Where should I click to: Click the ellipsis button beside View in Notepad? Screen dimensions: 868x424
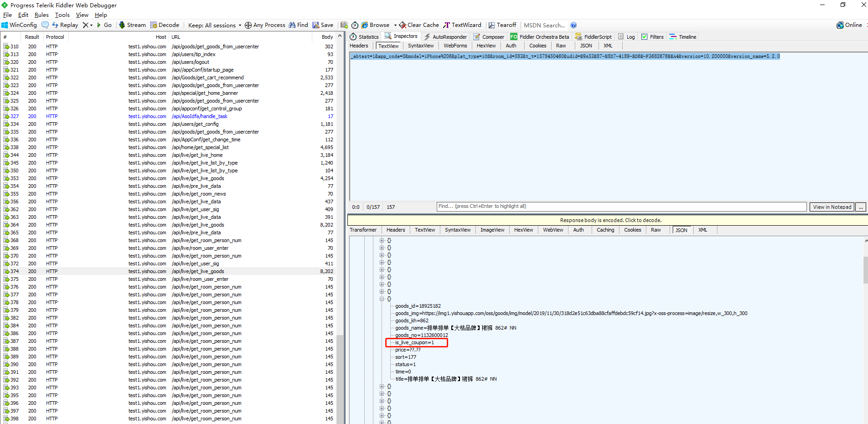coord(861,207)
